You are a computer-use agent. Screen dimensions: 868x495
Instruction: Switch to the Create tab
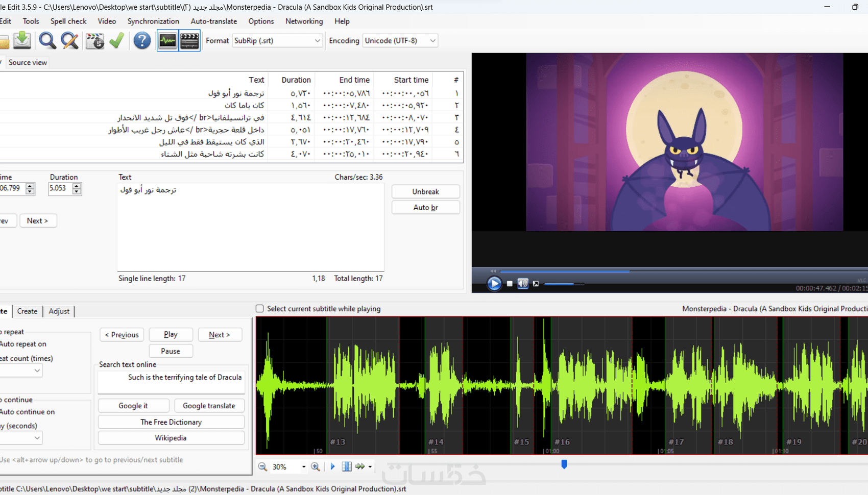pyautogui.click(x=27, y=311)
